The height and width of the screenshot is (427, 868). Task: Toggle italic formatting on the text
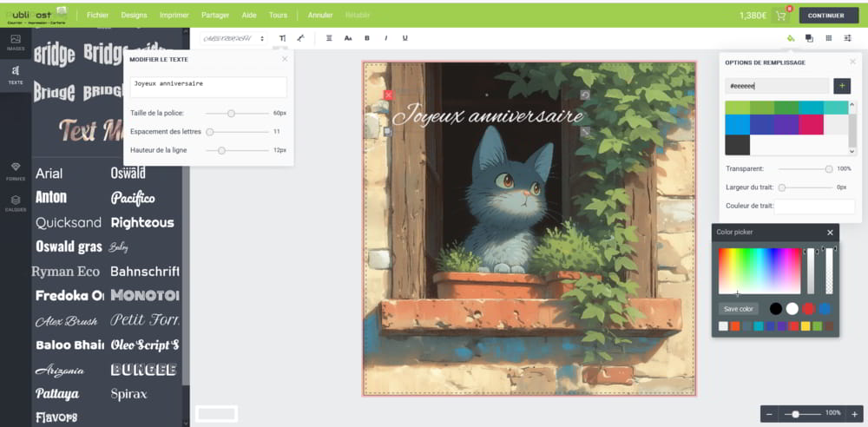click(x=386, y=38)
